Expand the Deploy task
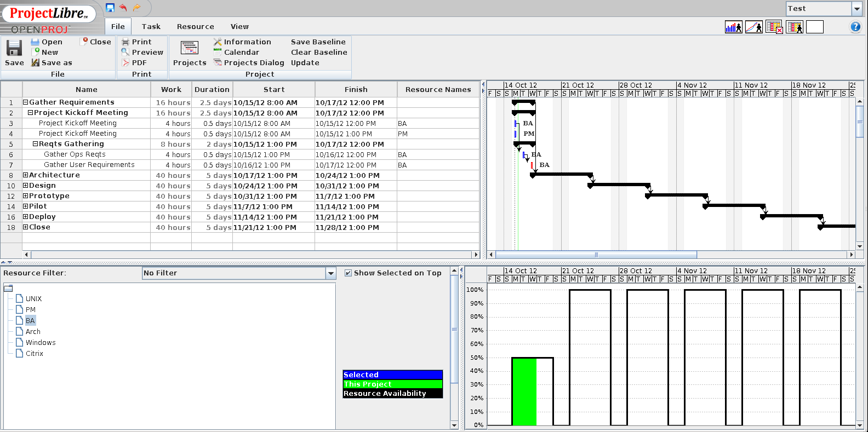 pos(25,216)
